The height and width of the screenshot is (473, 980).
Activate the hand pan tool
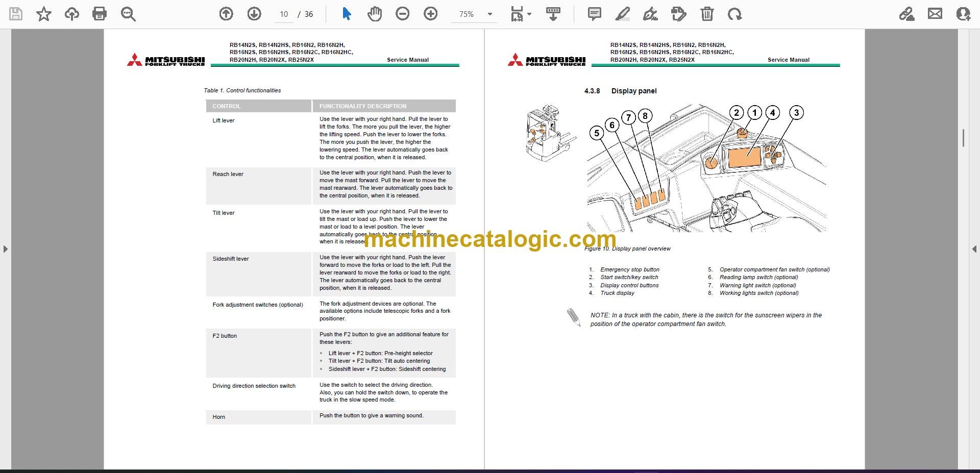[375, 14]
